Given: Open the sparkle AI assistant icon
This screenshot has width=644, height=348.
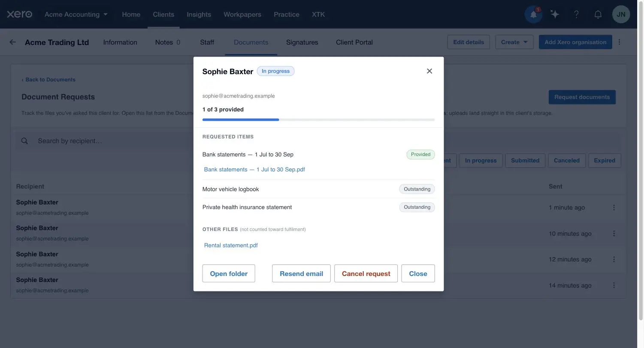Looking at the screenshot, I should click(555, 14).
